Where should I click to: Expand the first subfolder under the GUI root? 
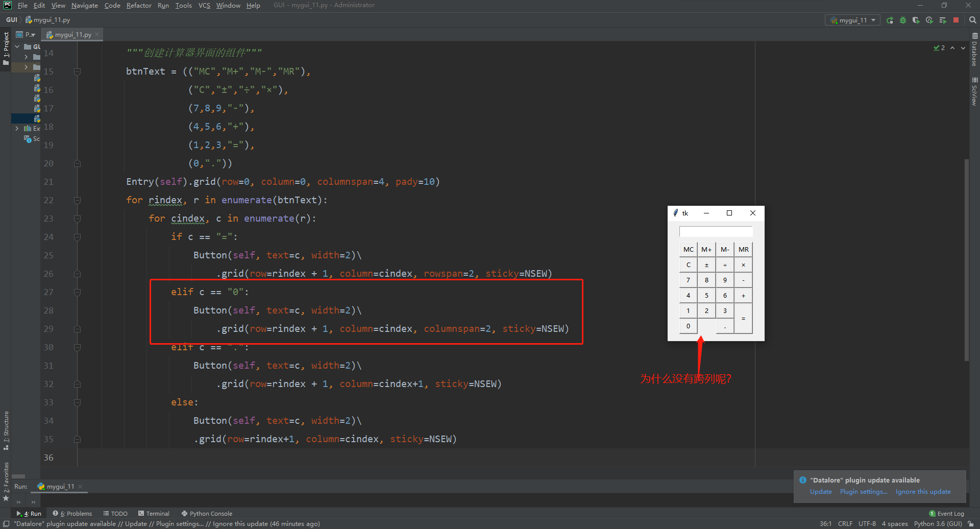[26, 57]
